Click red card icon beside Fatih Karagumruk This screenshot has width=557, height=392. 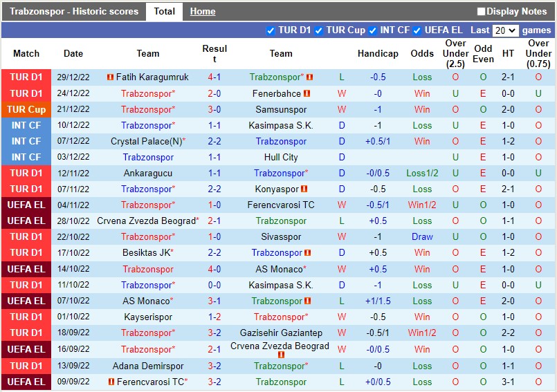(x=110, y=77)
